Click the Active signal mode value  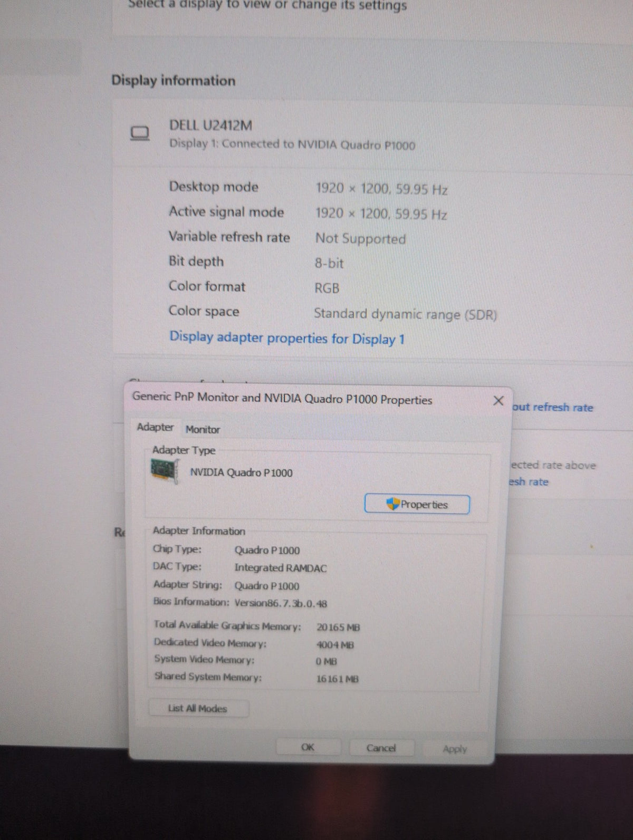coord(381,214)
